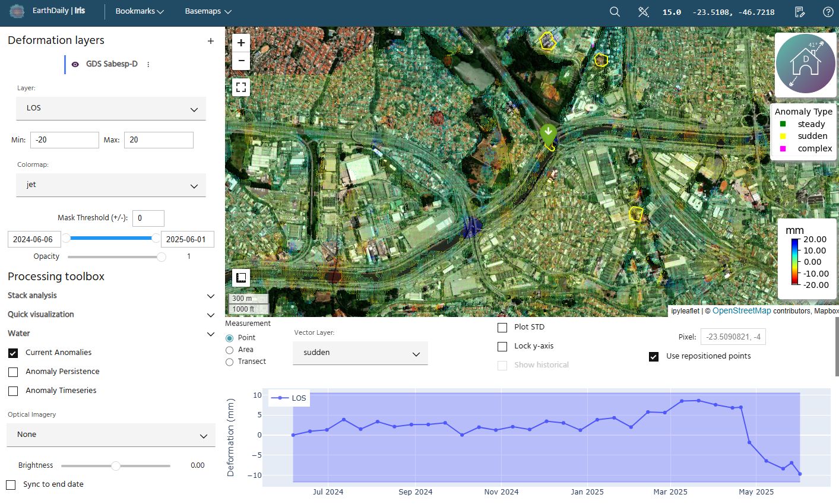Check the Plot STD option

coord(502,328)
